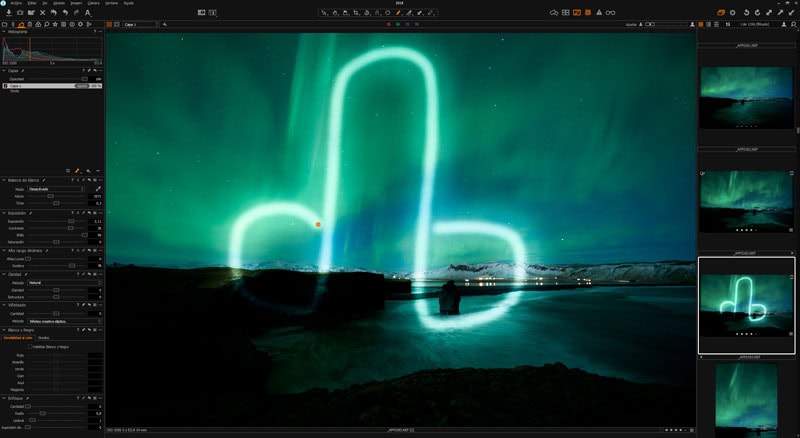
Task: Enable the Habilitar Blanco y Negro checkbox
Action: pos(30,347)
